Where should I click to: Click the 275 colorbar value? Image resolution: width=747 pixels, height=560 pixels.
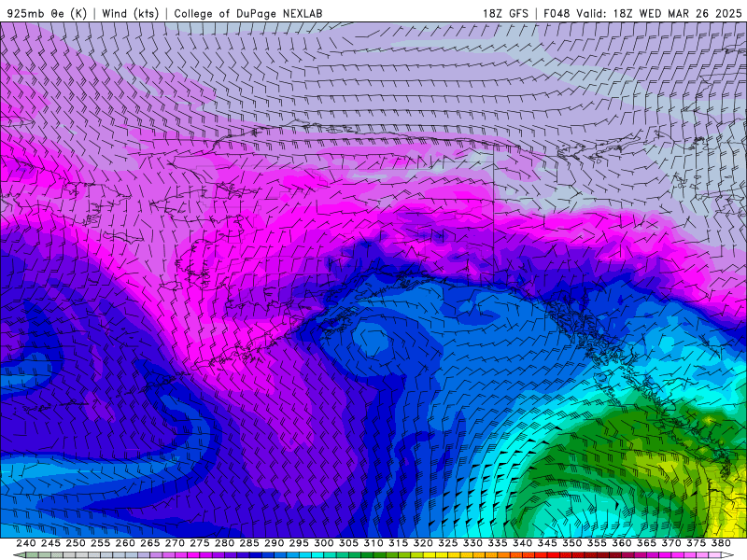(199, 543)
